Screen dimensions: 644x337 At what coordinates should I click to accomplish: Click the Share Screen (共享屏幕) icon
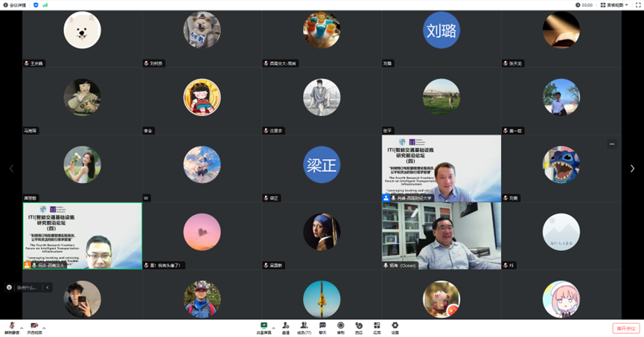[x=264, y=327]
